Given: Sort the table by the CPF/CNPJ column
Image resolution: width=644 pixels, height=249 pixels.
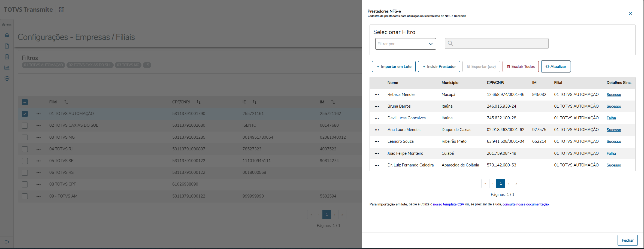Looking at the screenshot, I should click(198, 102).
